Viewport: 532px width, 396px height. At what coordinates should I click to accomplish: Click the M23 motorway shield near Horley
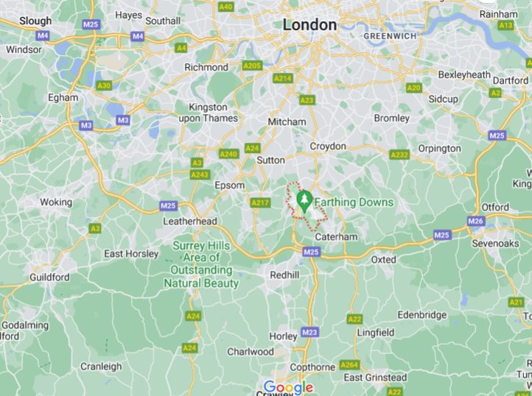click(309, 333)
